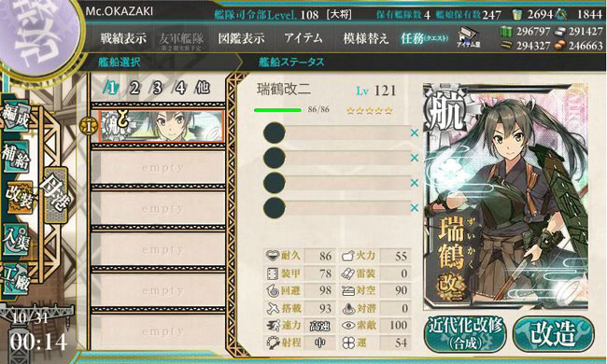This screenshot has height=364, width=607.
Task: Switch to fleet tab 3
Action: click(x=157, y=88)
